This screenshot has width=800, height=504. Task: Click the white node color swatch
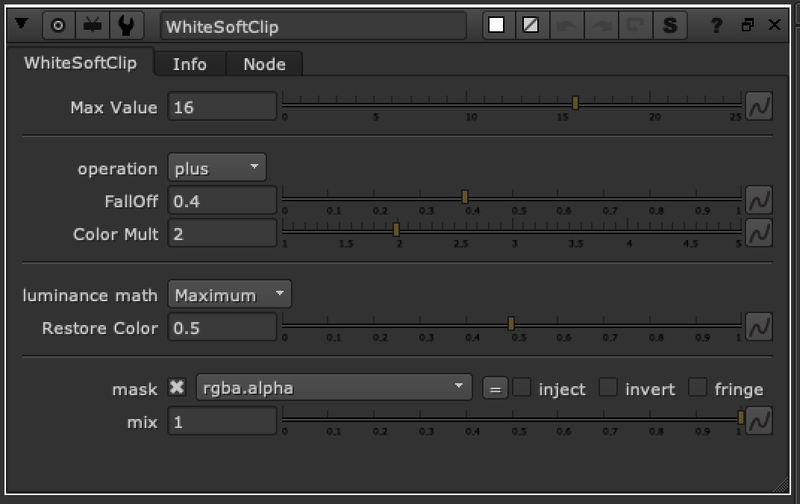(496, 25)
